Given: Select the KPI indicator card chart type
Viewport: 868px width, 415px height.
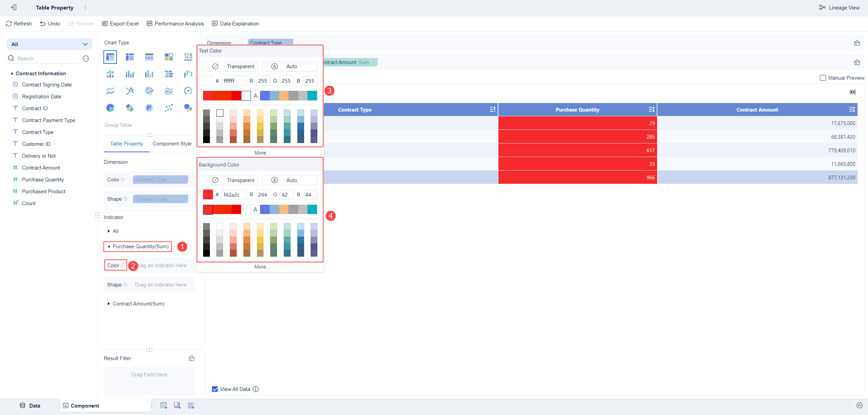Looking at the screenshot, I should (x=188, y=57).
